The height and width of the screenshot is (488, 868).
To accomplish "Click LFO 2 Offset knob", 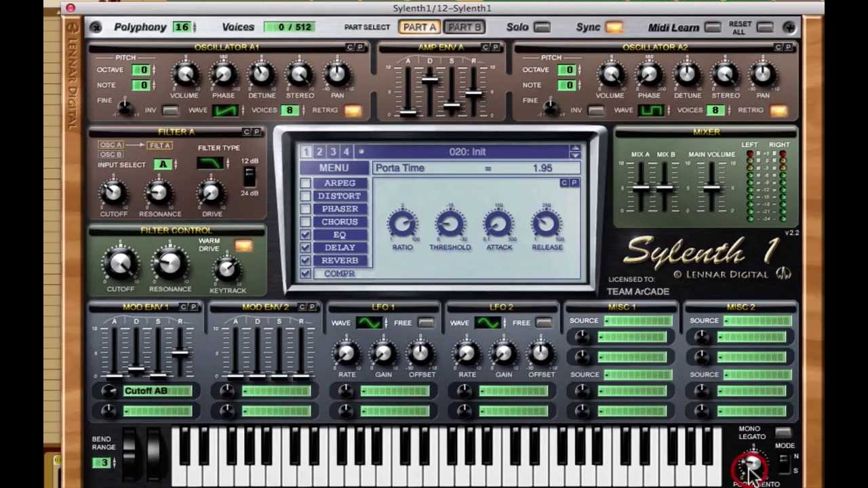I will coord(540,353).
